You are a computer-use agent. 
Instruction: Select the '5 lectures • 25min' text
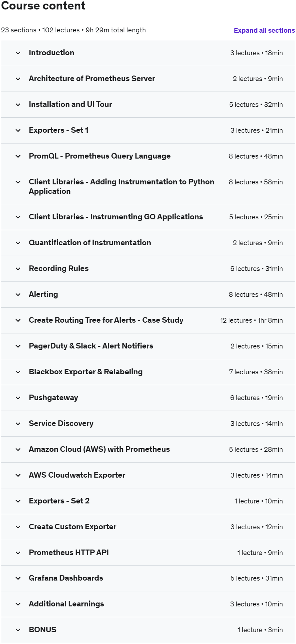point(256,217)
